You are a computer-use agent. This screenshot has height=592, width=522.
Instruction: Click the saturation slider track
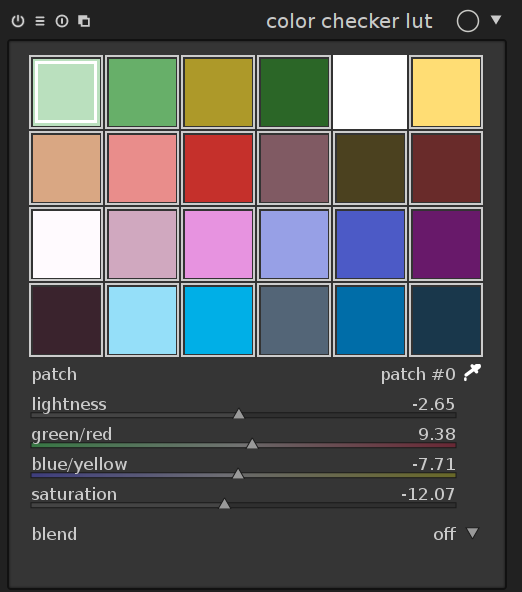(x=244, y=505)
